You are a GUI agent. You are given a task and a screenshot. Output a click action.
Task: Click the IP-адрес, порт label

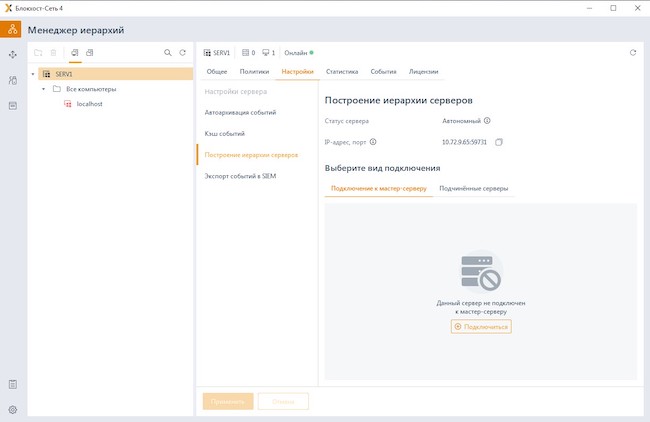click(345, 142)
